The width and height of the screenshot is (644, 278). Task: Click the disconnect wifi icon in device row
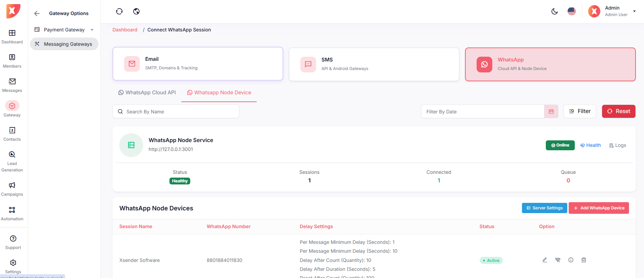coord(558,260)
